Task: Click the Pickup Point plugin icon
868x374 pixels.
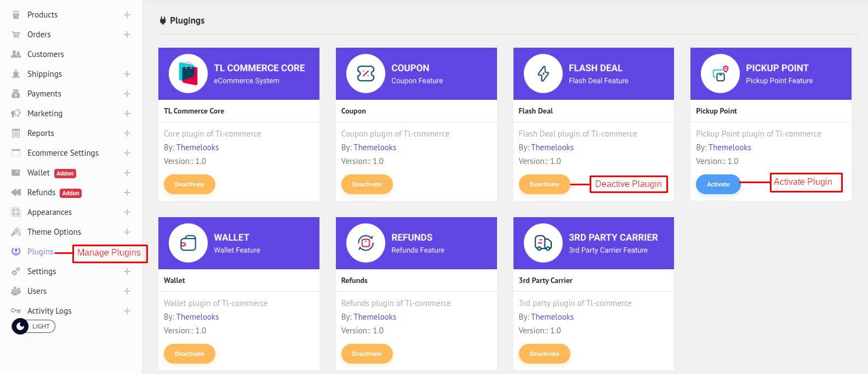Action: pyautogui.click(x=720, y=73)
